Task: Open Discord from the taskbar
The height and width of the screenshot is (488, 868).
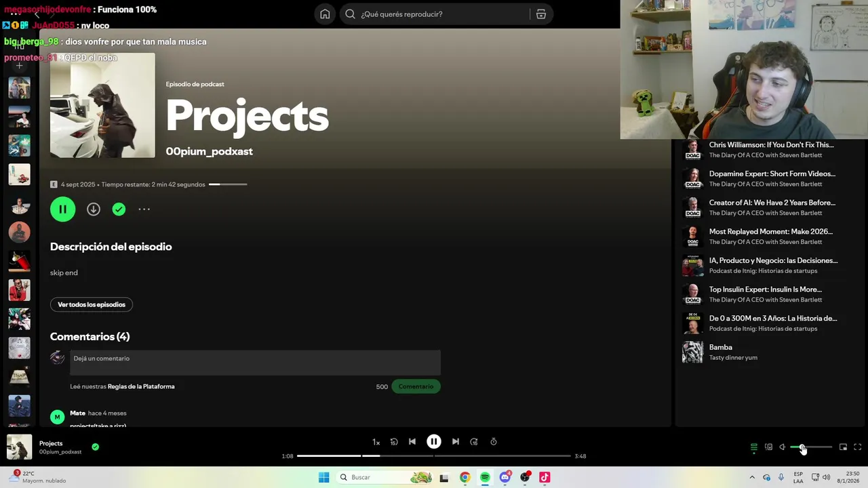Action: click(505, 477)
